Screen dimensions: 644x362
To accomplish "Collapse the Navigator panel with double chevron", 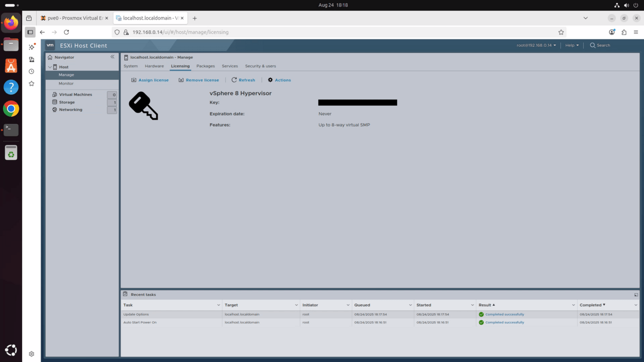I will pyautogui.click(x=113, y=57).
